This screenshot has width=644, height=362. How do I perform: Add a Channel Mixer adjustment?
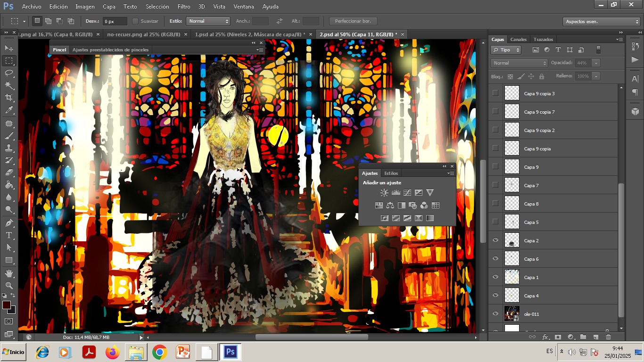click(x=424, y=205)
